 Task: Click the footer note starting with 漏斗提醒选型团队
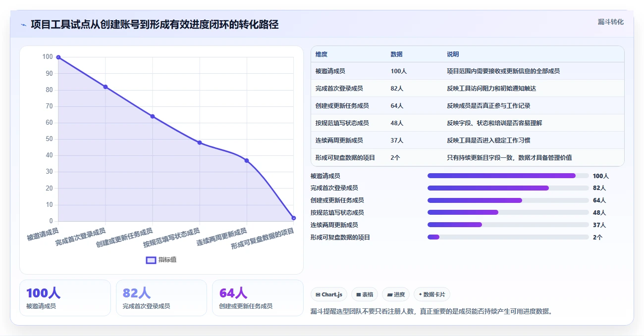coord(431,311)
